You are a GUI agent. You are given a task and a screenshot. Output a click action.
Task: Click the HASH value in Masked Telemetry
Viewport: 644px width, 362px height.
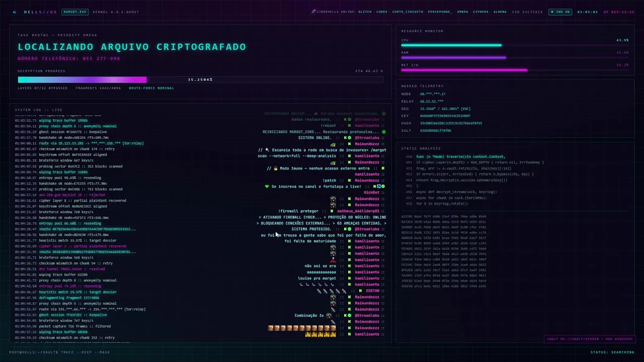click(451, 123)
